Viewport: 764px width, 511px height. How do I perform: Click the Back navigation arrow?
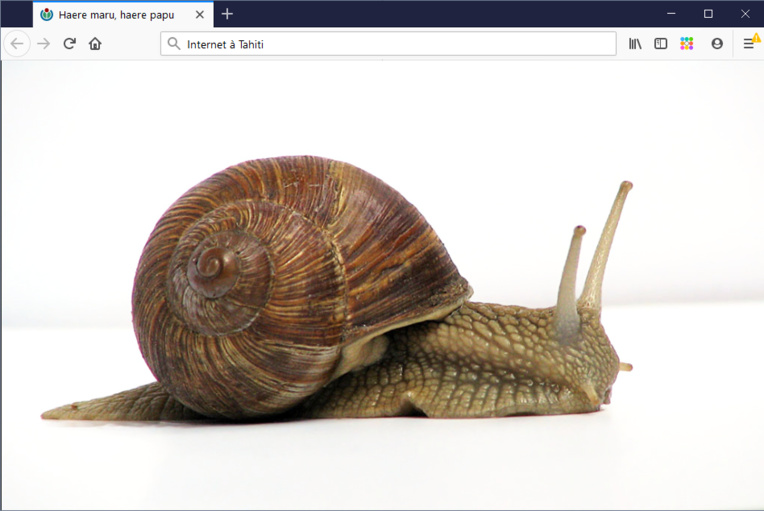coord(17,44)
